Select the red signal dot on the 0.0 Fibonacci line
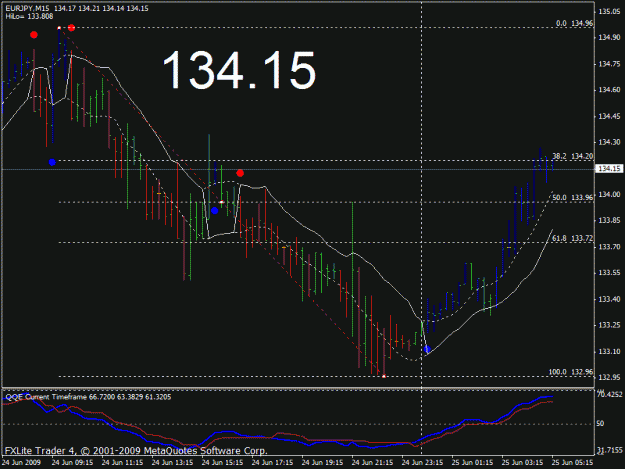Screen dimensions: 625x469 (x=71, y=27)
